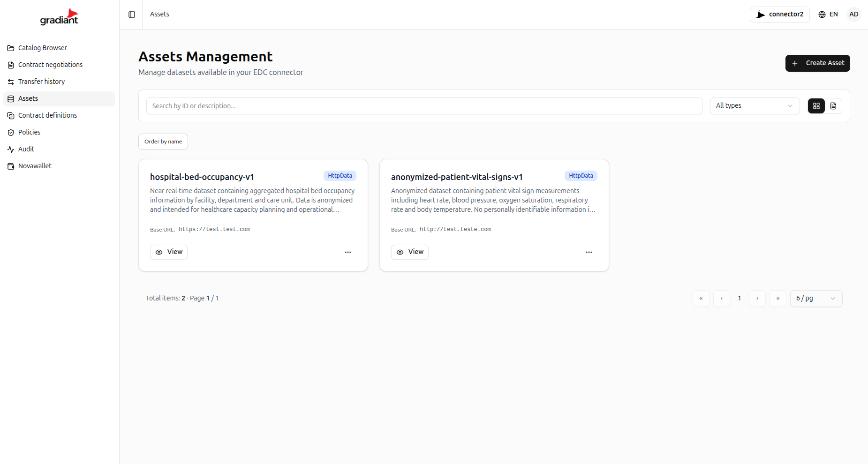Click the Gradiant logo

pos(59,16)
